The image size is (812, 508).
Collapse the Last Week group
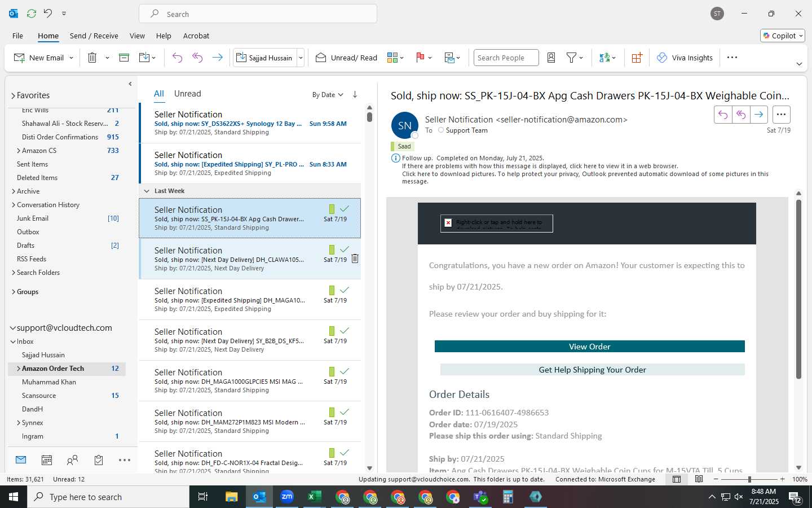click(x=147, y=191)
